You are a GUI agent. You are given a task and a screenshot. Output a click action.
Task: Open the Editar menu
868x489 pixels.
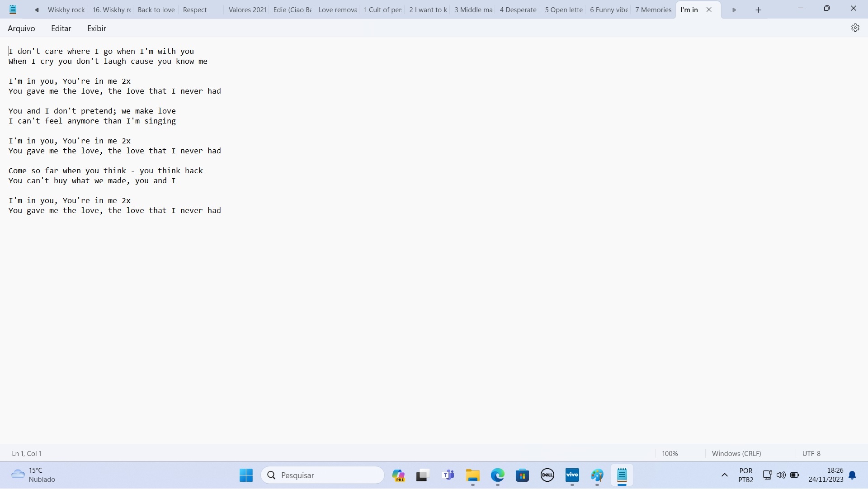pyautogui.click(x=61, y=28)
